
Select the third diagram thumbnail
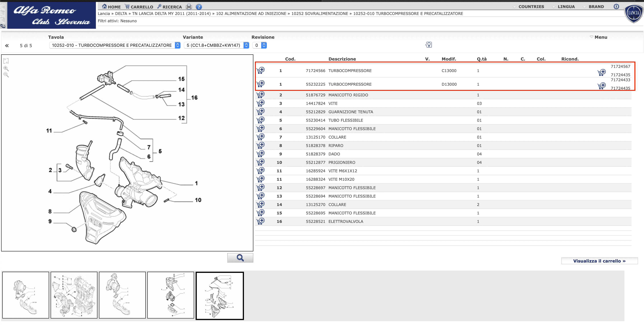[122, 295]
